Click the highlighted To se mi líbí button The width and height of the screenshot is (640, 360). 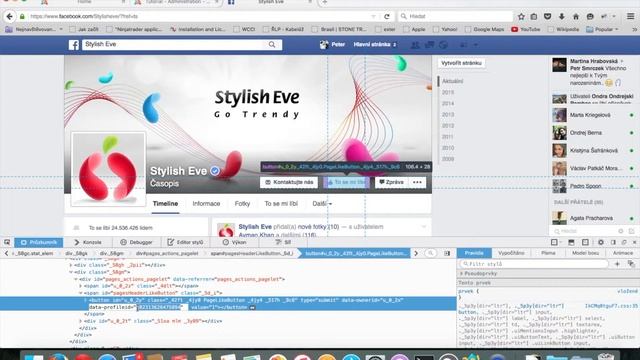click(x=347, y=182)
